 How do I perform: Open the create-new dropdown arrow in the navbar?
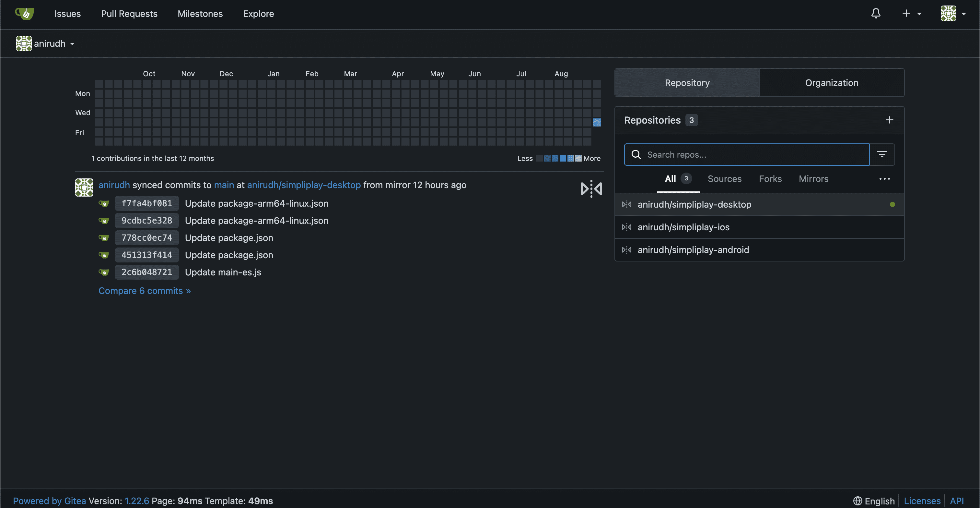click(919, 14)
